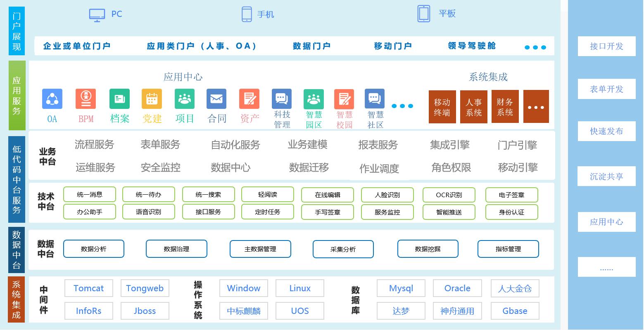This screenshot has width=644, height=330.
Task: Click the 身份认证 box
Action: pyautogui.click(x=511, y=212)
